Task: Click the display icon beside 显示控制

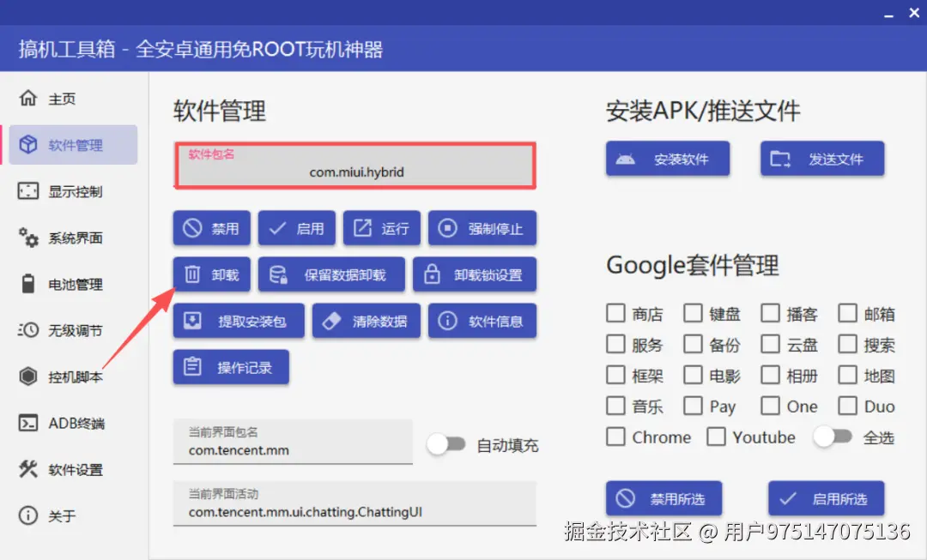Action: coord(27,190)
